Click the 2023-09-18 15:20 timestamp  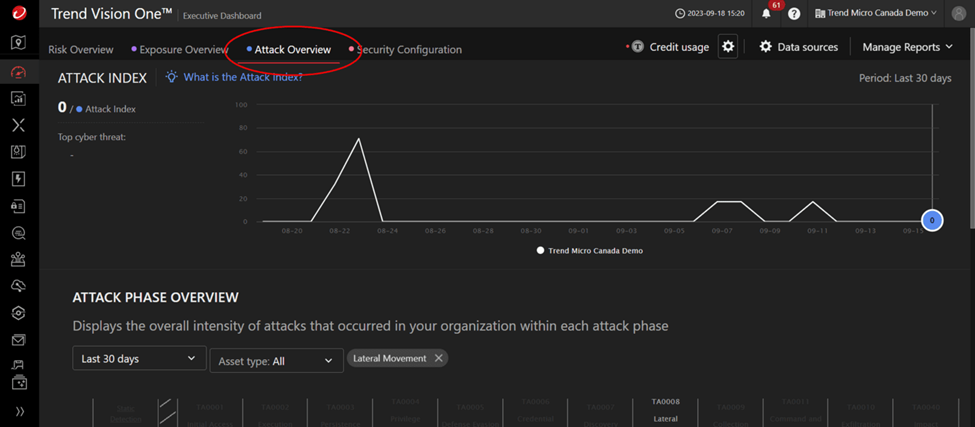716,13
